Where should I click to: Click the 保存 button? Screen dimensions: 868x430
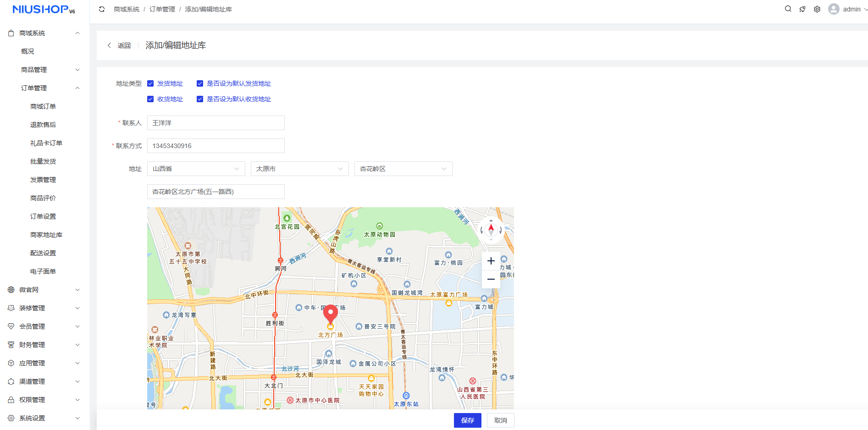coord(467,420)
